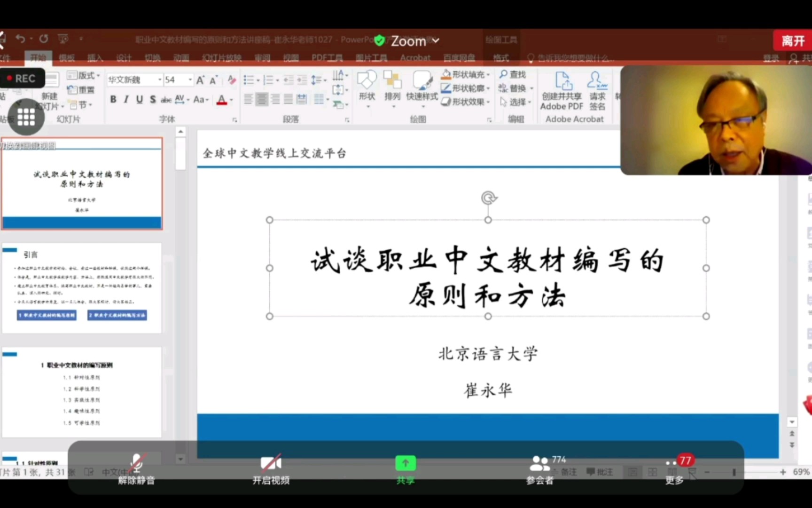
Task: Unmute the microphone via 解除静音
Action: click(x=136, y=469)
